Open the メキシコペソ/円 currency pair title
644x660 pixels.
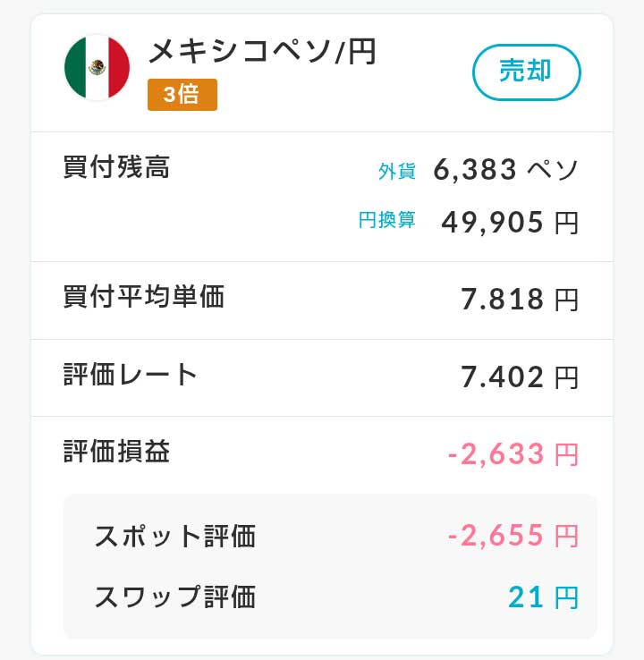(262, 51)
